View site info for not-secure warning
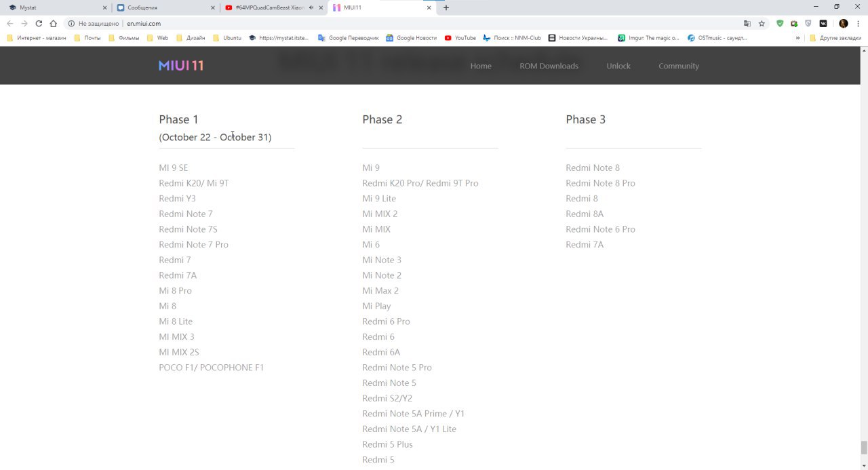This screenshot has width=868, height=470. click(x=94, y=23)
